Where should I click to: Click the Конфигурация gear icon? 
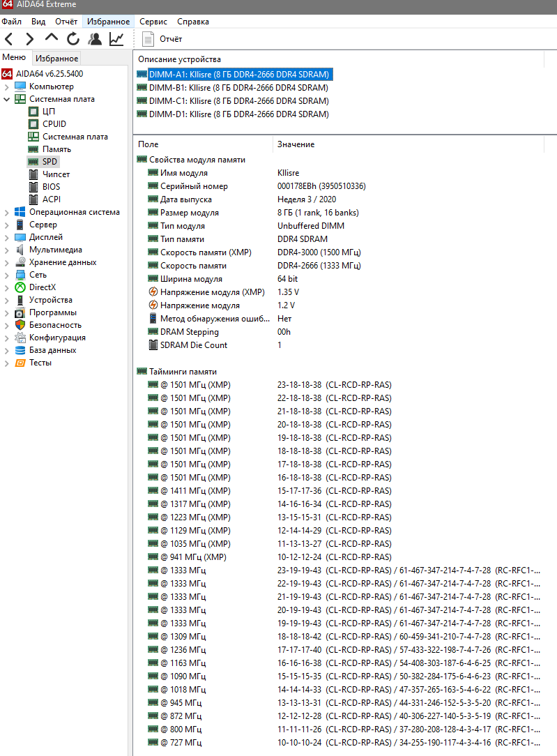pyautogui.click(x=20, y=338)
